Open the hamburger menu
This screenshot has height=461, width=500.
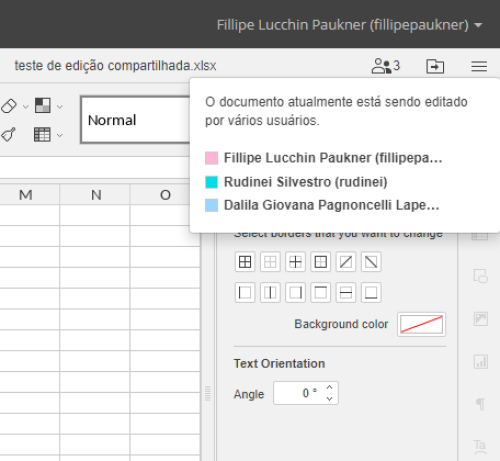(479, 66)
